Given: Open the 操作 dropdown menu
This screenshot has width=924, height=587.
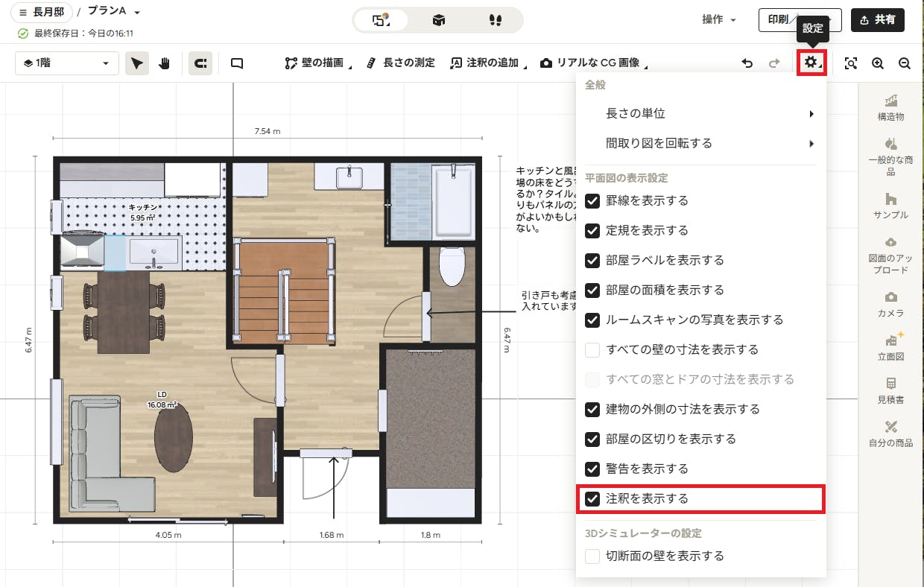Looking at the screenshot, I should tap(720, 20).
